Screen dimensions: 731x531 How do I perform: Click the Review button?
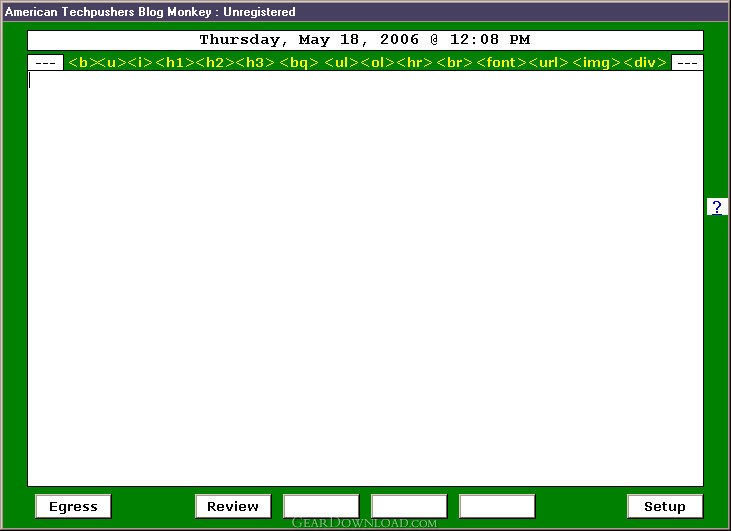[x=233, y=506]
